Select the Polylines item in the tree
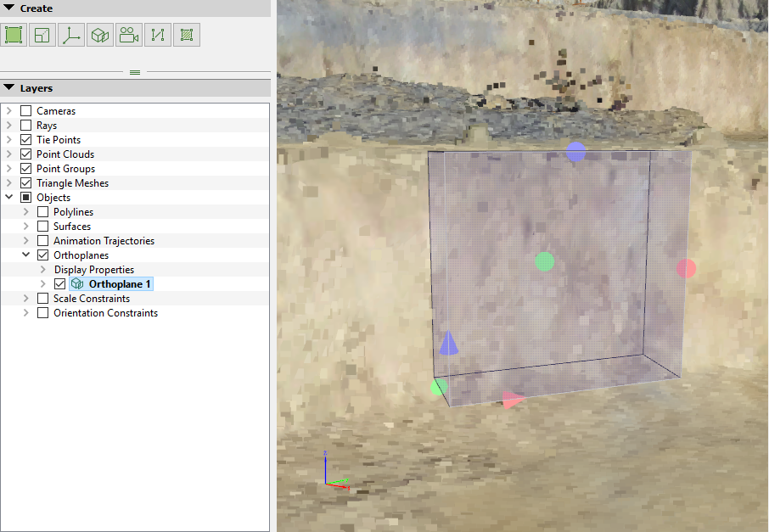This screenshot has height=532, width=769. (73, 212)
